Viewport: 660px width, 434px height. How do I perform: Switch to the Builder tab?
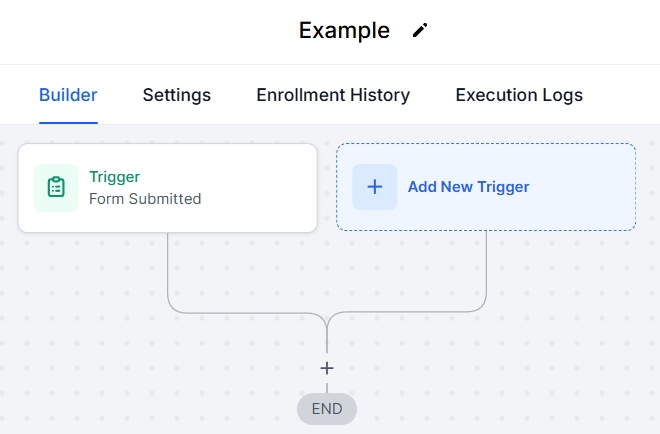point(68,95)
